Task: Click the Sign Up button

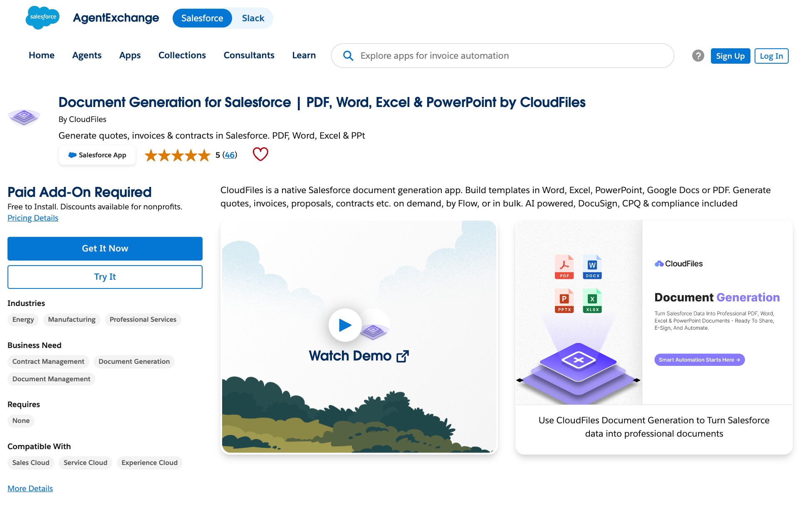Action: 730,56
